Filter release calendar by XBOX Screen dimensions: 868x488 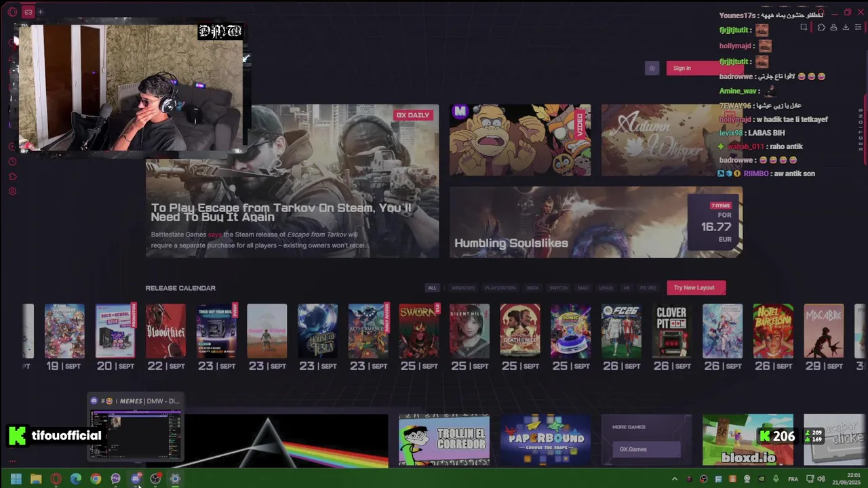pyautogui.click(x=533, y=288)
